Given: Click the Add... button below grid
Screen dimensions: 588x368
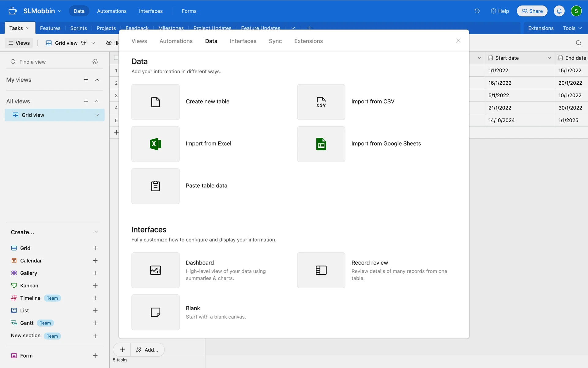Looking at the screenshot, I should tap(147, 350).
